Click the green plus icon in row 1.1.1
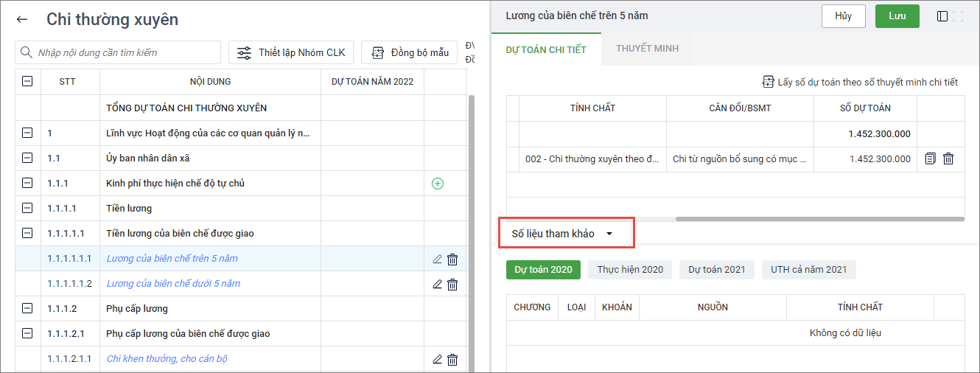This screenshot has width=980, height=373. (438, 184)
